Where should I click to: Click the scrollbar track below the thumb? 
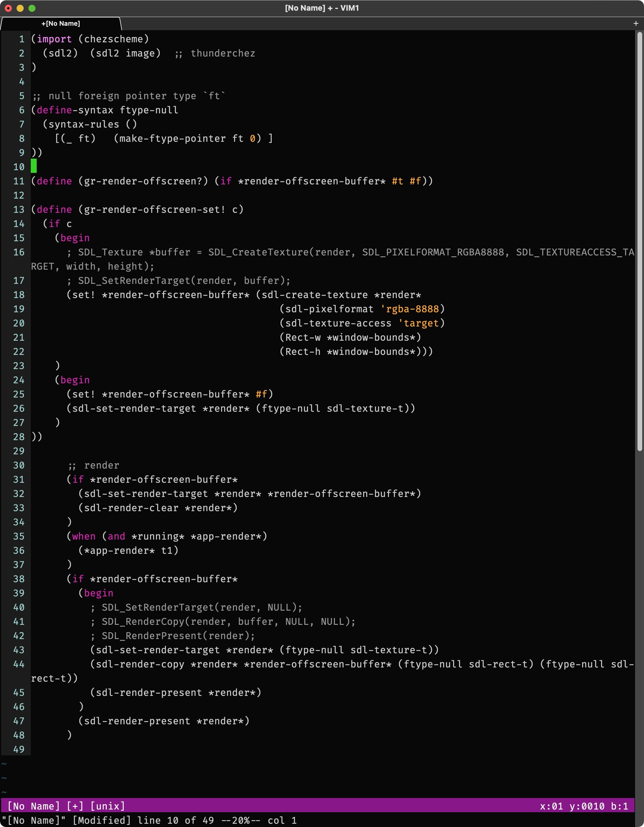640,625
